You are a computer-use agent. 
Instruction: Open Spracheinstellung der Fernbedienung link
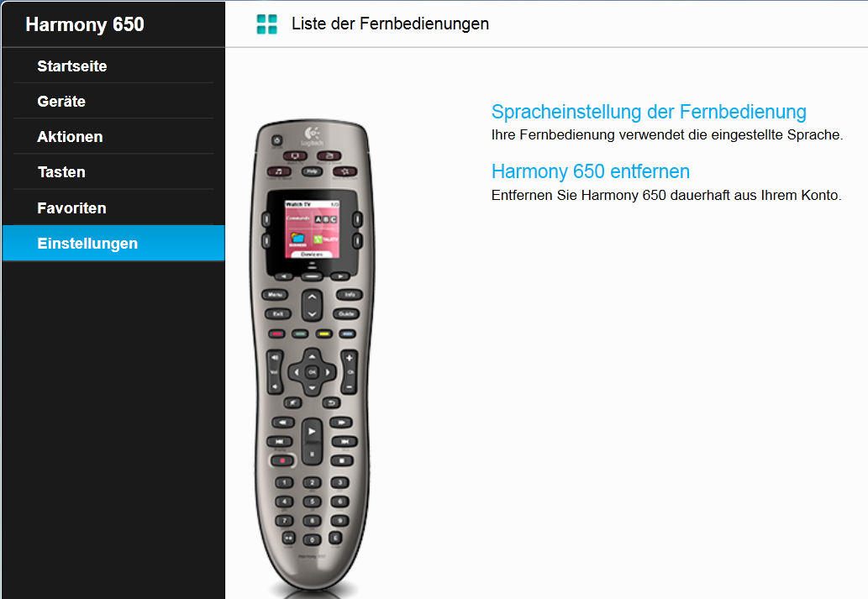click(649, 112)
